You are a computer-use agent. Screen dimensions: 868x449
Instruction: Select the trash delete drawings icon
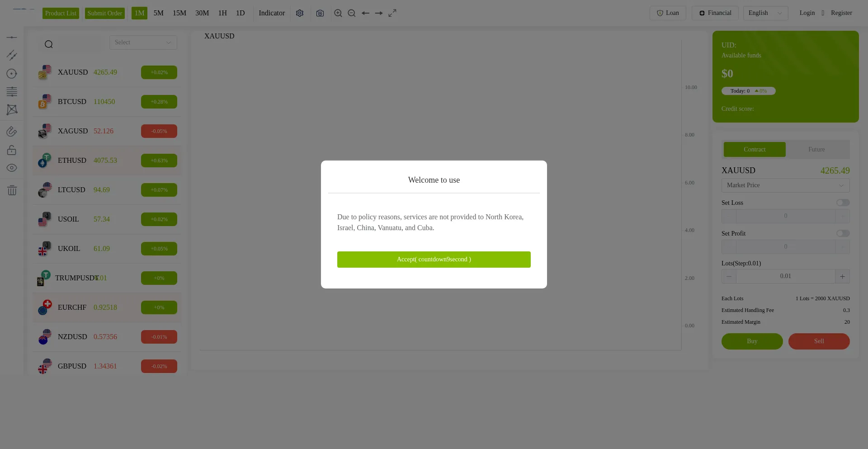coord(12,190)
